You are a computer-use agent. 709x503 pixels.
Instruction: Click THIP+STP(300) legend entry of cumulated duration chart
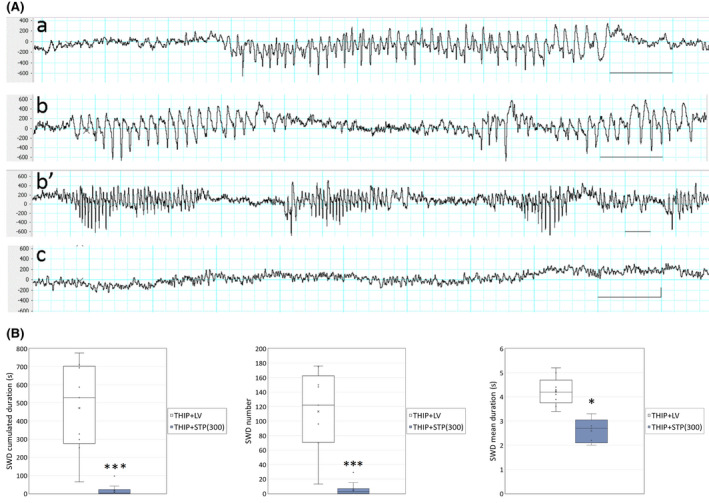point(197,427)
